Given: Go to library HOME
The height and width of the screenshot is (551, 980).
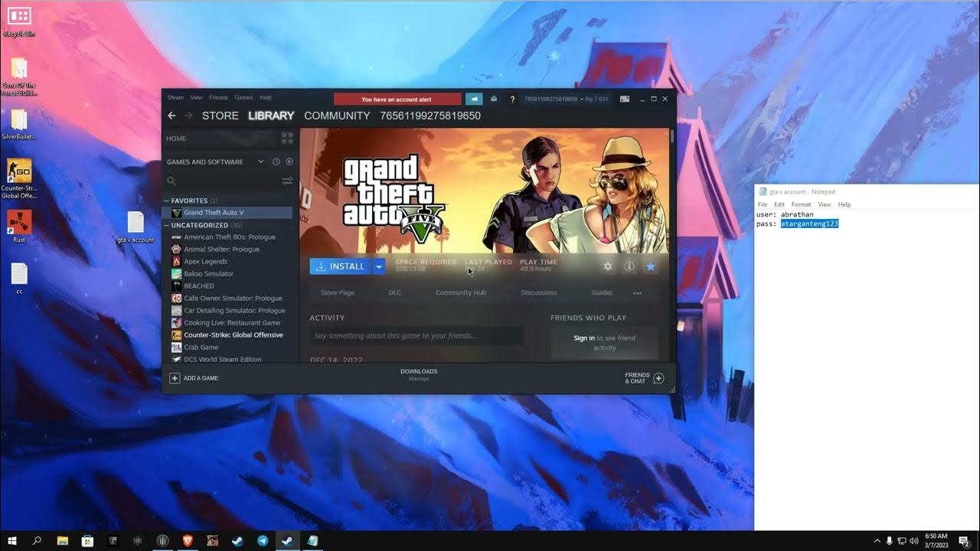Looking at the screenshot, I should click(177, 139).
